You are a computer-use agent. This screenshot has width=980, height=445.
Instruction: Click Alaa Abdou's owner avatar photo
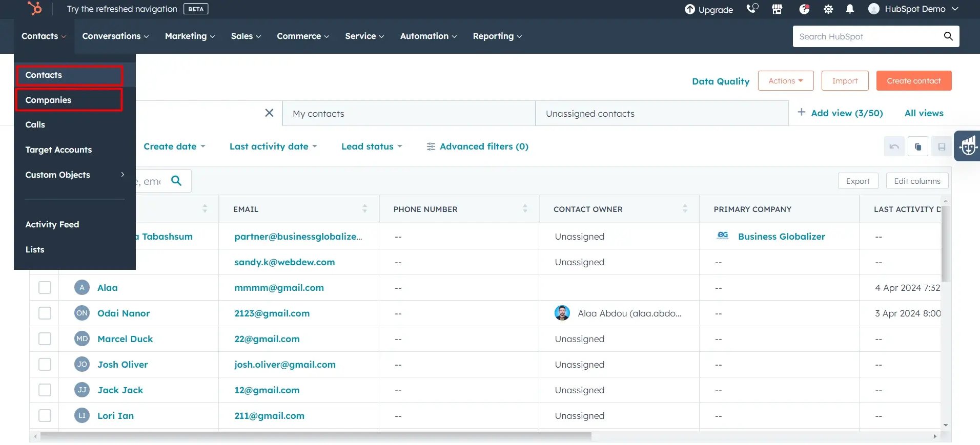click(562, 313)
